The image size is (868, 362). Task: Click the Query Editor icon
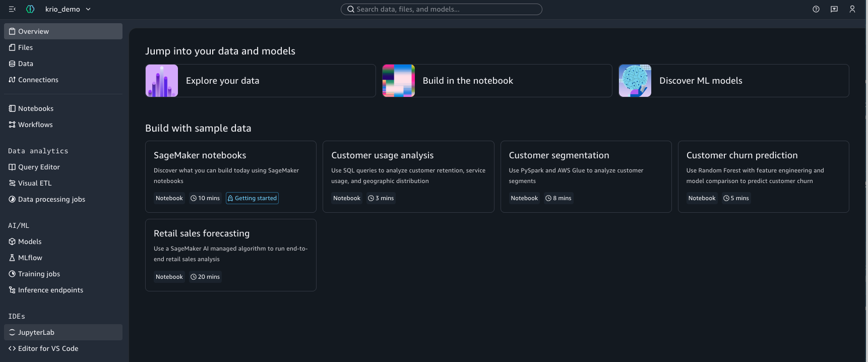(x=12, y=167)
